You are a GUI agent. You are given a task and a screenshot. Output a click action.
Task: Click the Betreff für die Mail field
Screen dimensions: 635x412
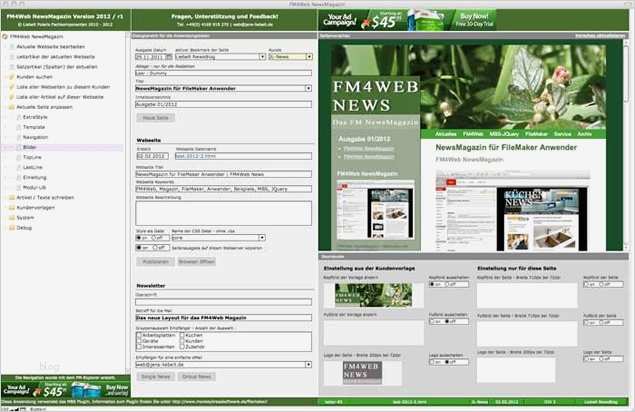coord(224,318)
